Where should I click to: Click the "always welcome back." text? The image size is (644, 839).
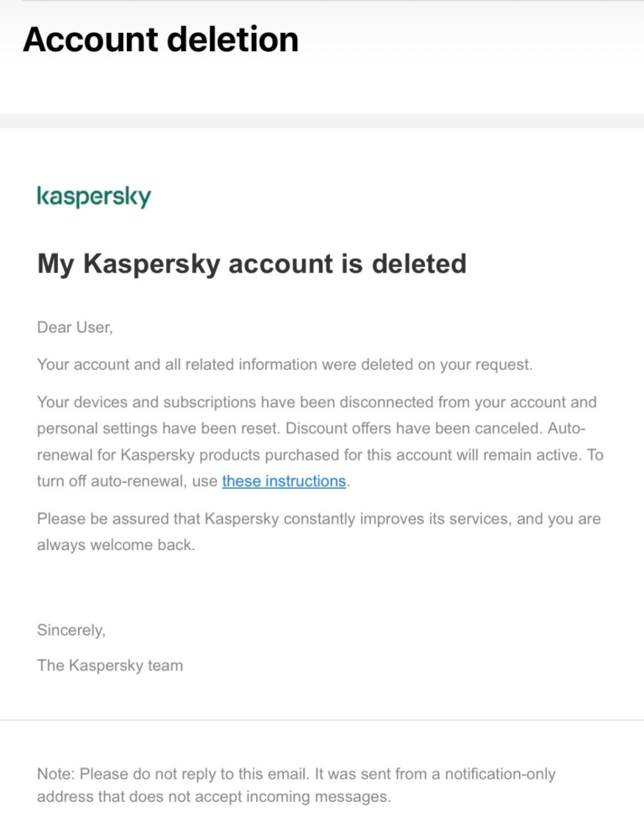pyautogui.click(x=116, y=545)
